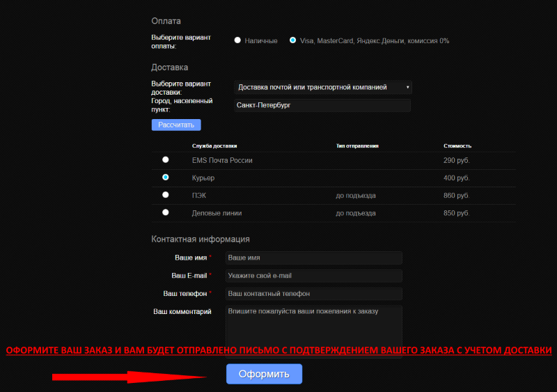The image size is (557, 392).
Task: Click the contact phone input field
Action: (x=314, y=294)
